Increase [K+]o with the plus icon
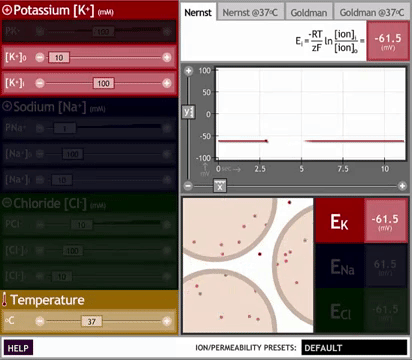Screen dimensions: 412x360 [x=167, y=57]
